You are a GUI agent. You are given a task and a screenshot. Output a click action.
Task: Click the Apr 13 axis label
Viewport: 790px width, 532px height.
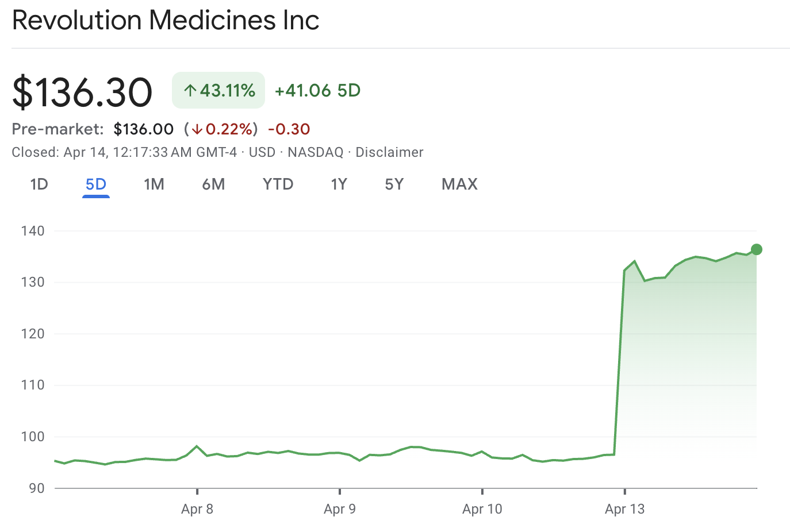[624, 509]
